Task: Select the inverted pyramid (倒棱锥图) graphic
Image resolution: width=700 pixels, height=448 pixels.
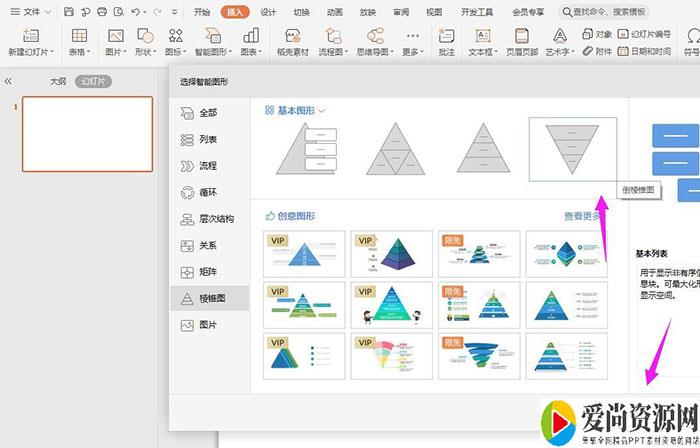Action: (572, 150)
